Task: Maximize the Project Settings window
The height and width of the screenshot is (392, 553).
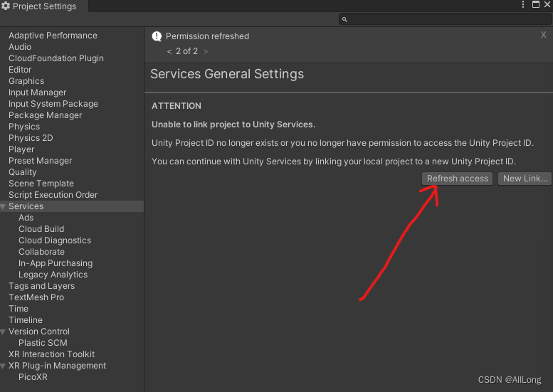Action: pos(536,4)
